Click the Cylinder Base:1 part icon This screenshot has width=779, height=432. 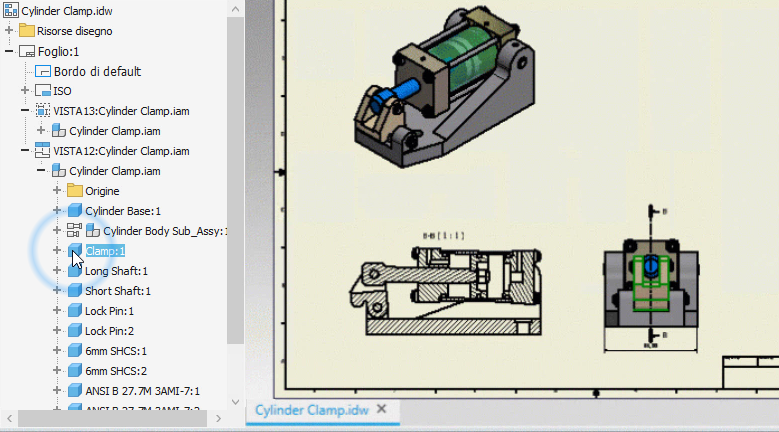coord(75,211)
